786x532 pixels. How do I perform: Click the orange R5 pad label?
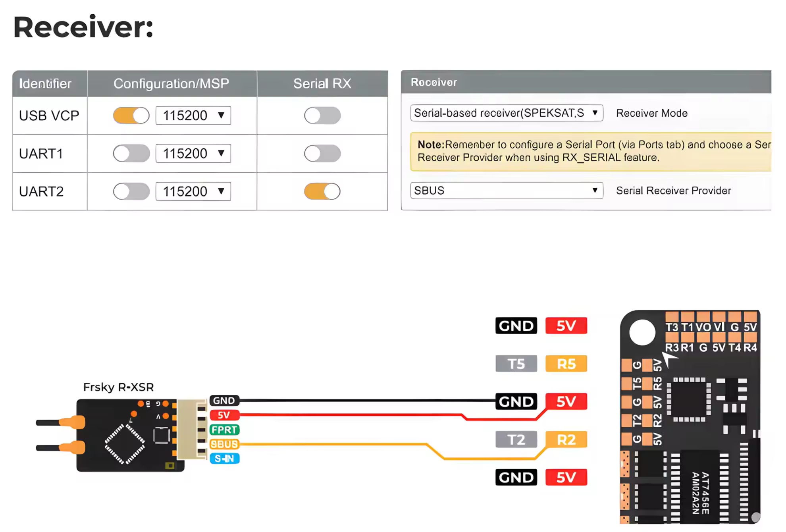point(566,364)
